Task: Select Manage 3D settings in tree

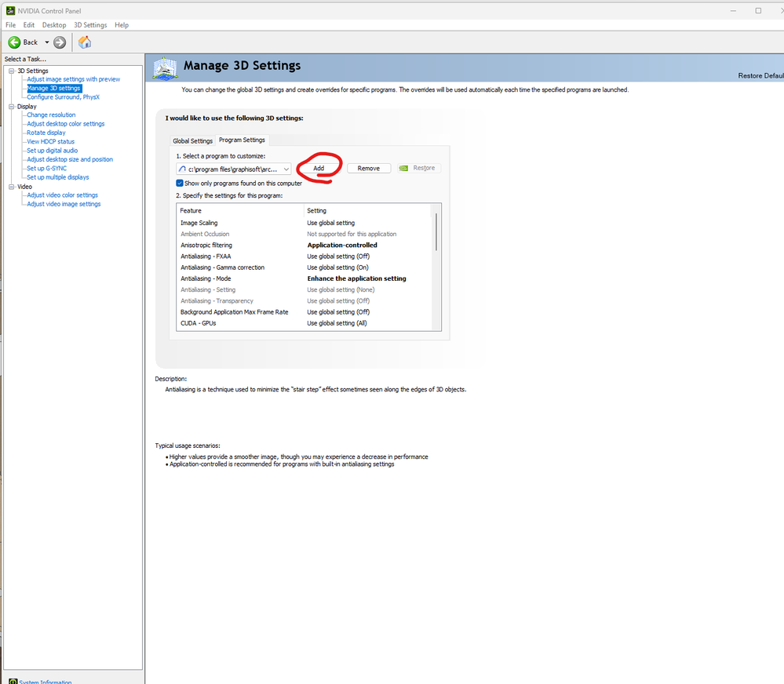Action: click(53, 89)
